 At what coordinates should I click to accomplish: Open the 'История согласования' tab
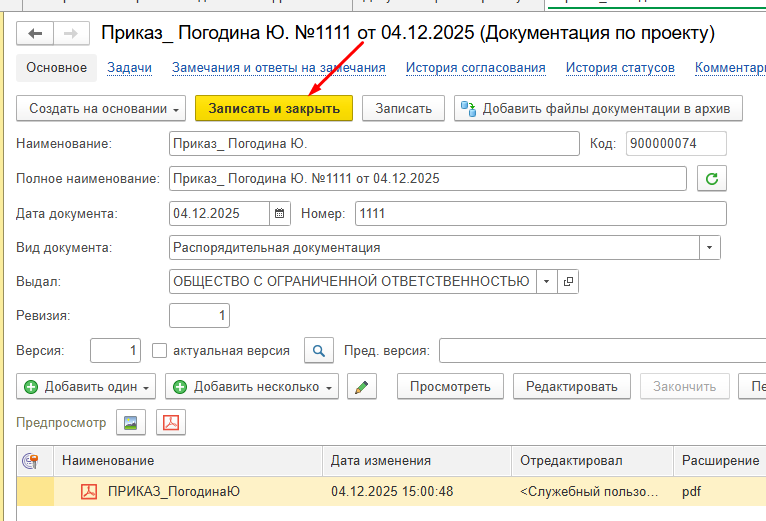(475, 68)
